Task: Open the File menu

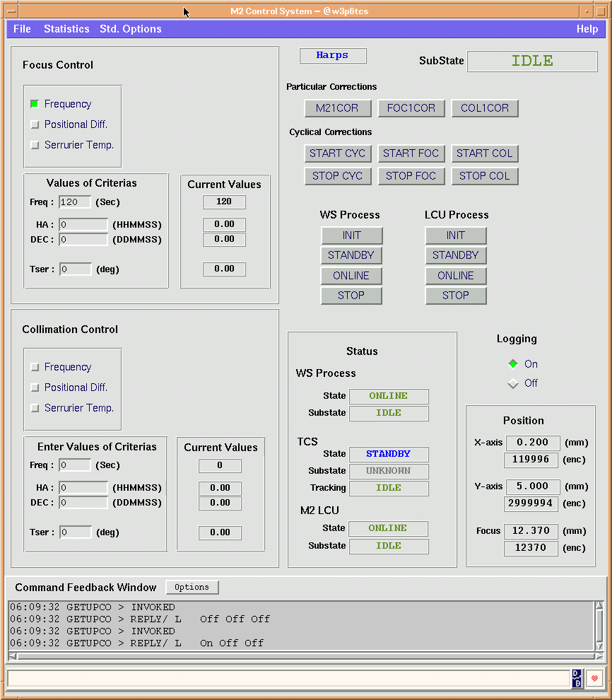Action: (x=23, y=29)
